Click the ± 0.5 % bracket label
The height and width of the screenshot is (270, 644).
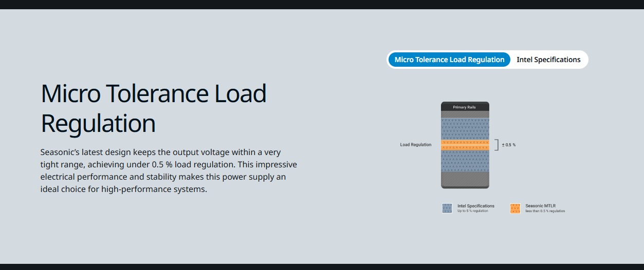(x=509, y=145)
